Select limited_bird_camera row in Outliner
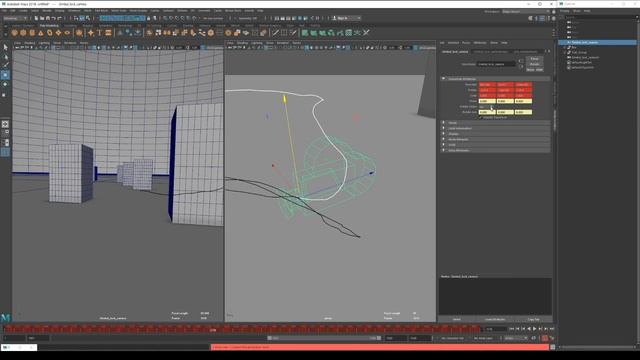This screenshot has height=360, width=640. [x=597, y=42]
